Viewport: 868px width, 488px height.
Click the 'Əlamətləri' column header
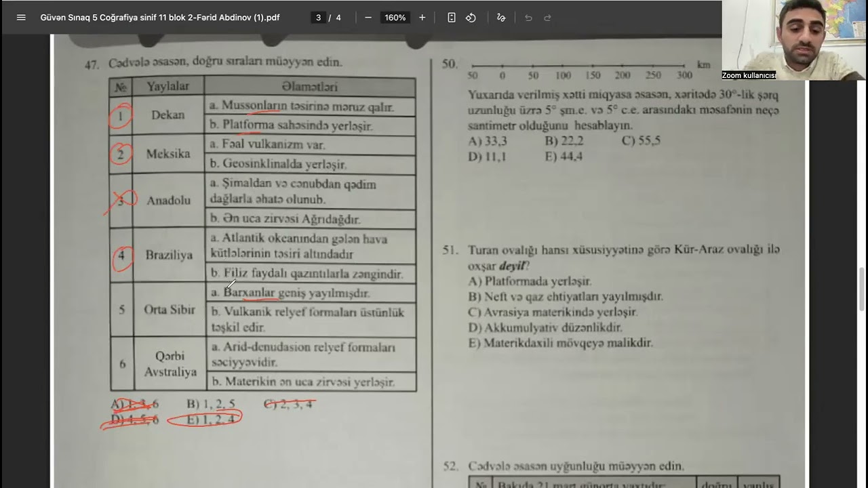310,87
